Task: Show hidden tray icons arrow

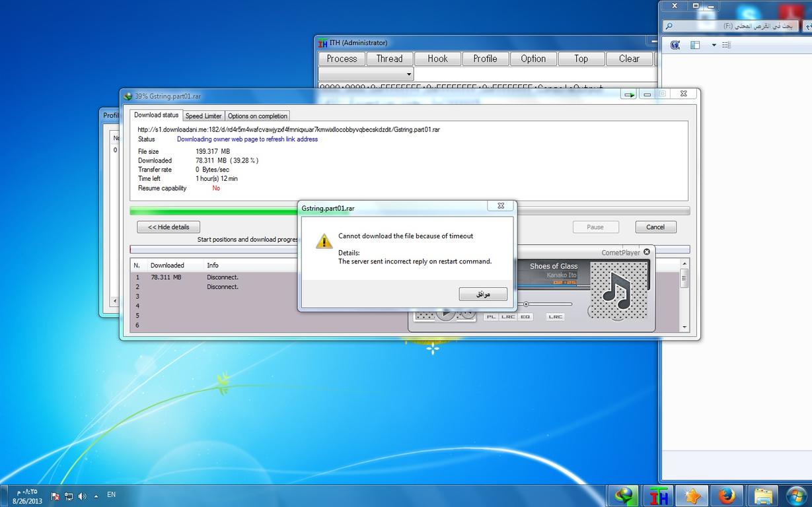Action: tap(96, 496)
